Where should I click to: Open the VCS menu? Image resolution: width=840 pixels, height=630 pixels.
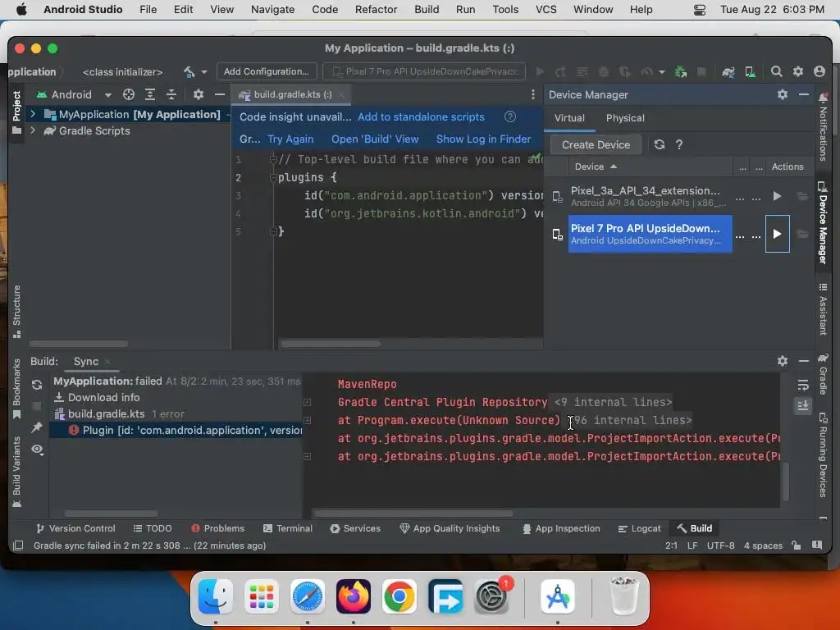pyautogui.click(x=546, y=10)
